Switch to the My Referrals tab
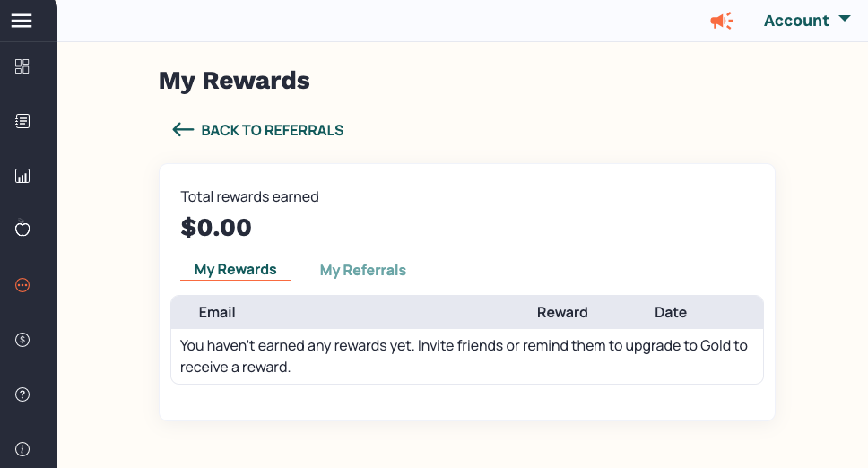The image size is (868, 468). point(362,270)
